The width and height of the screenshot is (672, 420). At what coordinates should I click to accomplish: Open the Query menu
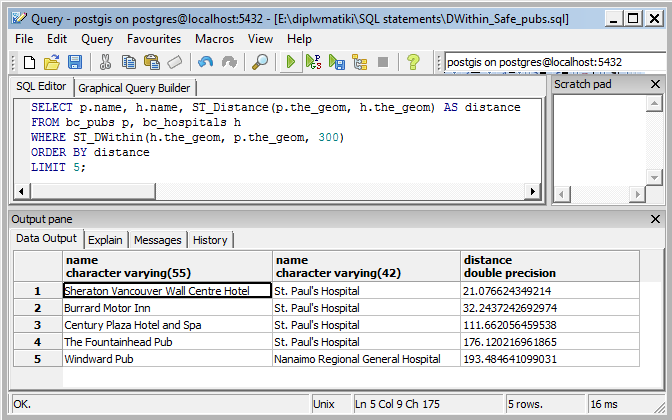pos(97,39)
